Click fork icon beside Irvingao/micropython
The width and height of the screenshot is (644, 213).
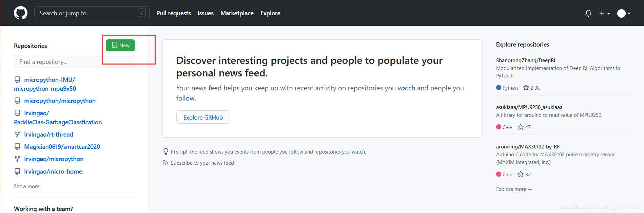(x=17, y=159)
